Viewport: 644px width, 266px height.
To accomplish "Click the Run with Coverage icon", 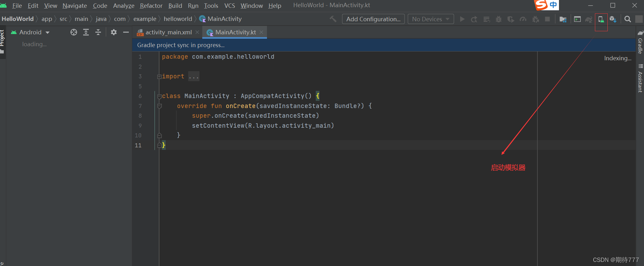I will click(511, 19).
